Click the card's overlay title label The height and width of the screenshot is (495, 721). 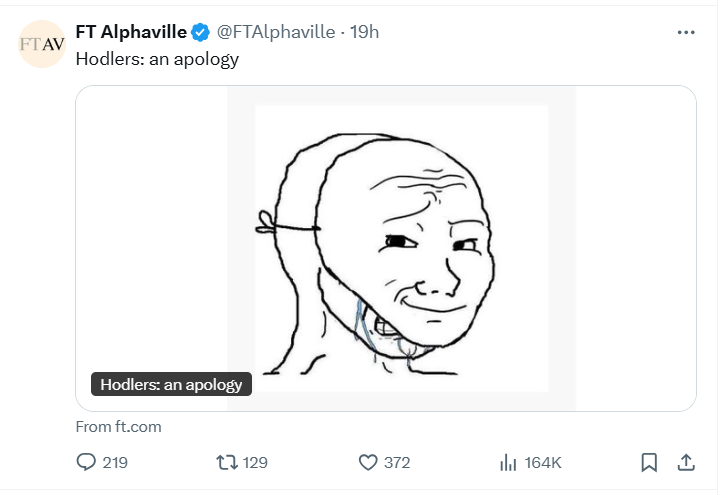click(x=171, y=384)
